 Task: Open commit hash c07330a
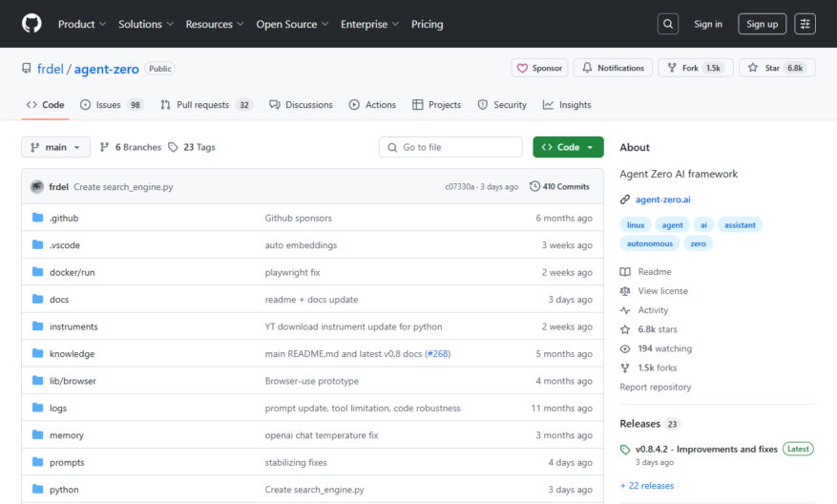coord(460,187)
